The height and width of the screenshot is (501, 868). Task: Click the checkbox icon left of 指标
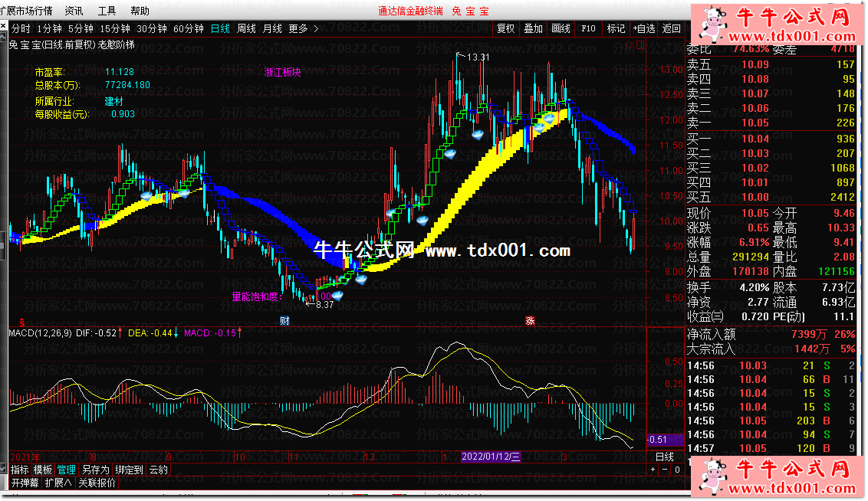(3, 470)
